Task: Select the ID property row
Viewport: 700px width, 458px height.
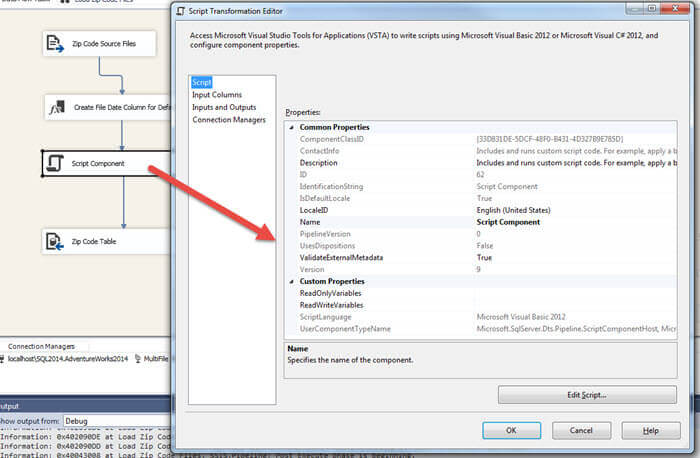Action: tap(481, 175)
